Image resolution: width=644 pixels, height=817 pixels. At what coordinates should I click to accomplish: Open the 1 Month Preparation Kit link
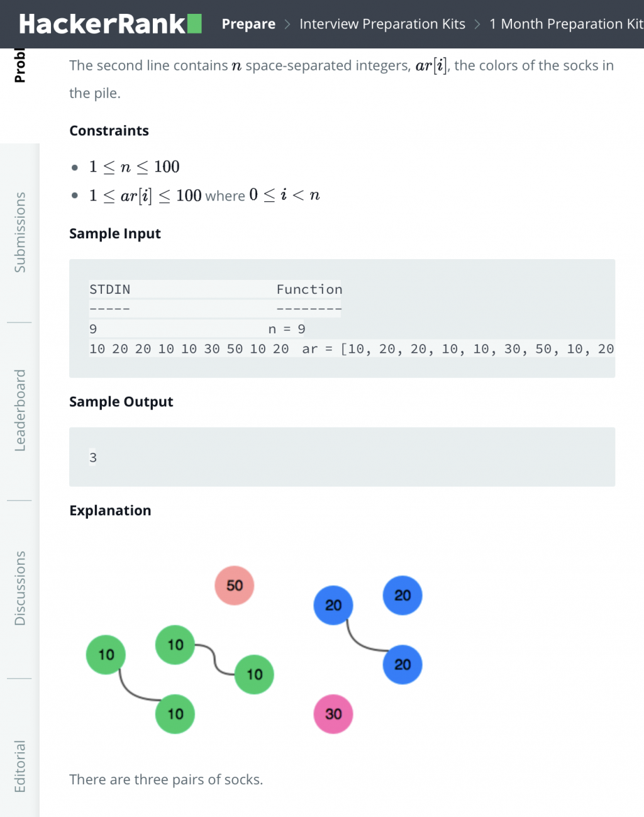pyautogui.click(x=566, y=24)
